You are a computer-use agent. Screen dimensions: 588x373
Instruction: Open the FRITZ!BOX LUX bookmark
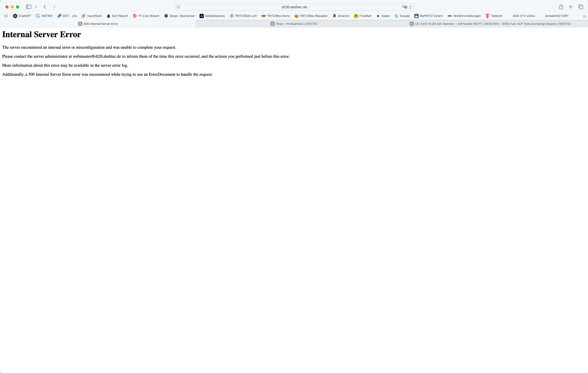click(243, 16)
